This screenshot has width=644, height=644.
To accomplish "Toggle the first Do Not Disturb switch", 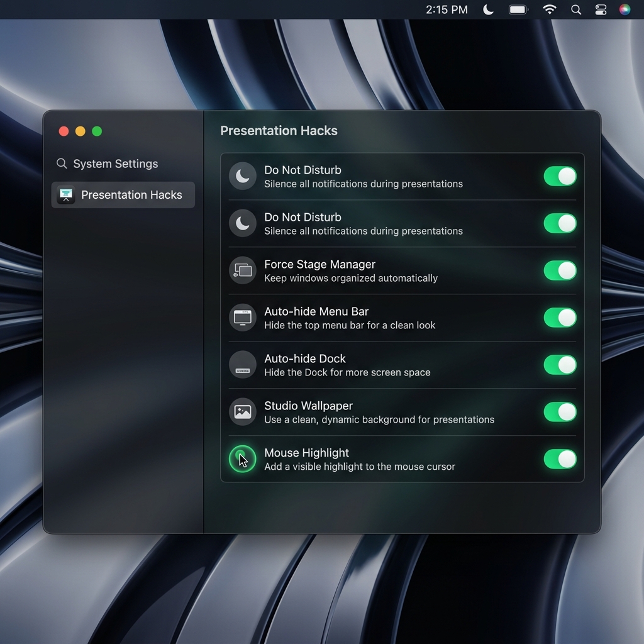I will tap(560, 176).
